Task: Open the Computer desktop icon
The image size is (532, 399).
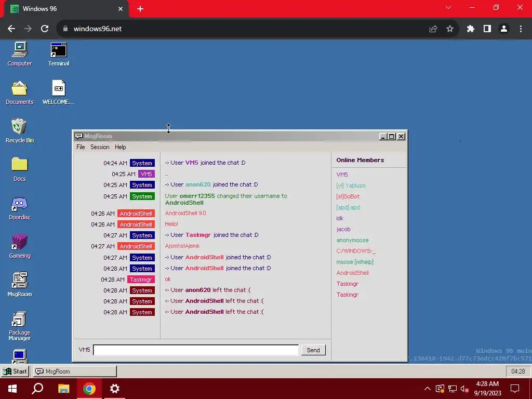Action: click(x=20, y=54)
